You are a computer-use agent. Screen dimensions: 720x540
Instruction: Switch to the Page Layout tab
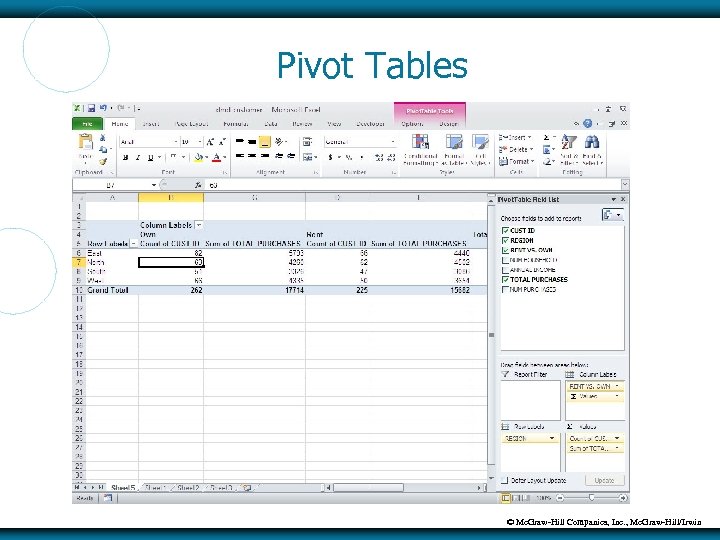[x=191, y=124]
